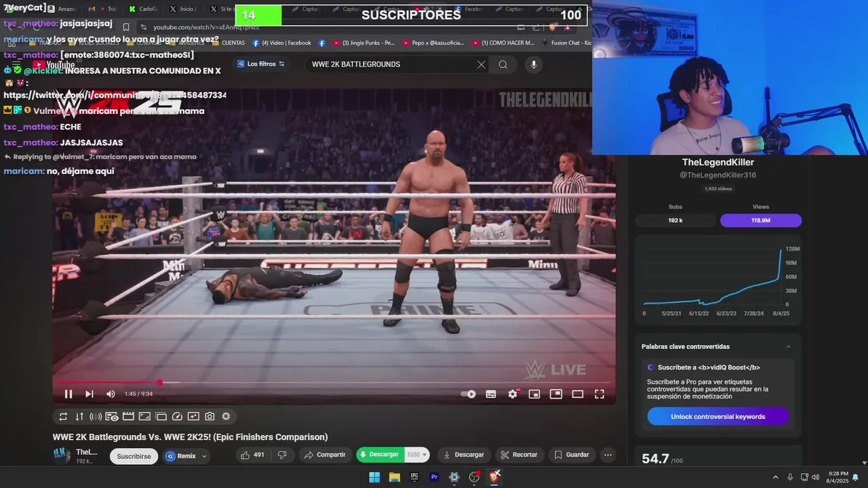868x488 pixels.
Task: Toggle subtitles with the captions button
Action: [491, 394]
